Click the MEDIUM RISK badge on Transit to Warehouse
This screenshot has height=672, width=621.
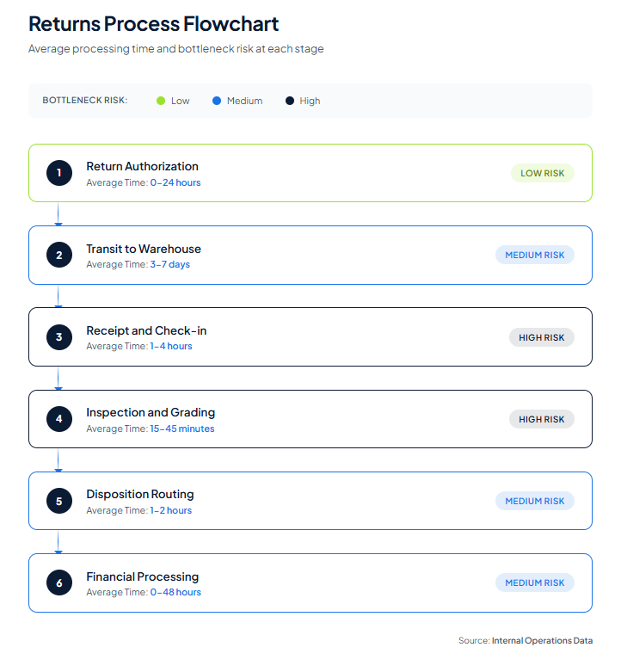534,255
